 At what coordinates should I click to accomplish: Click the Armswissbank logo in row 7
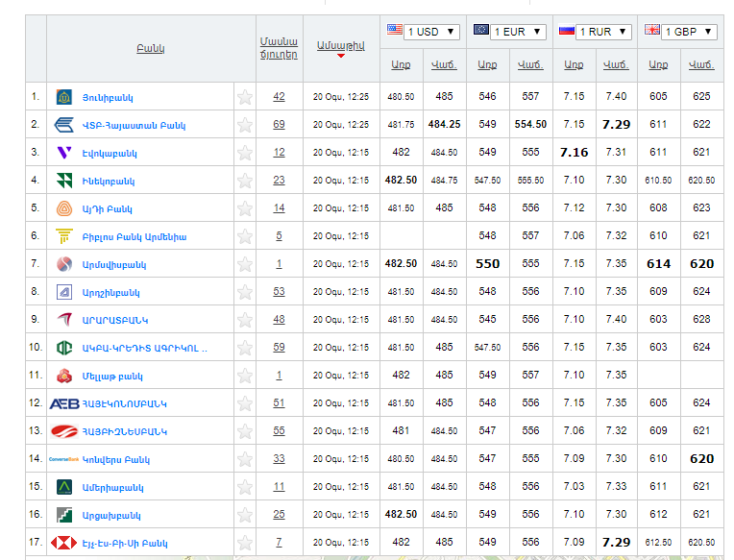64,264
